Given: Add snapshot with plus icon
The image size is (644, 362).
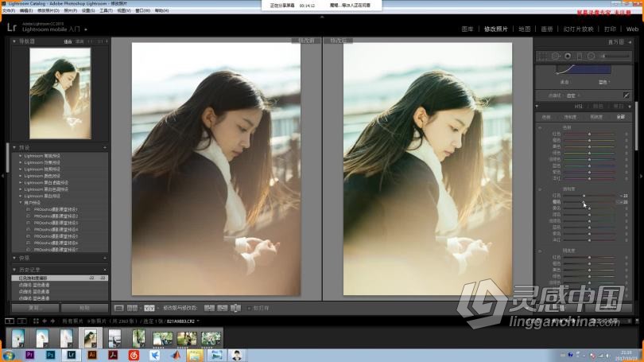Looking at the screenshot, I should (x=105, y=258).
